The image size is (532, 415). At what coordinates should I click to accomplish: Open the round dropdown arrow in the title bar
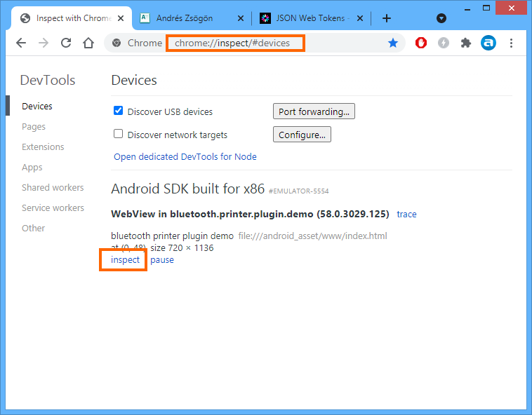point(441,18)
